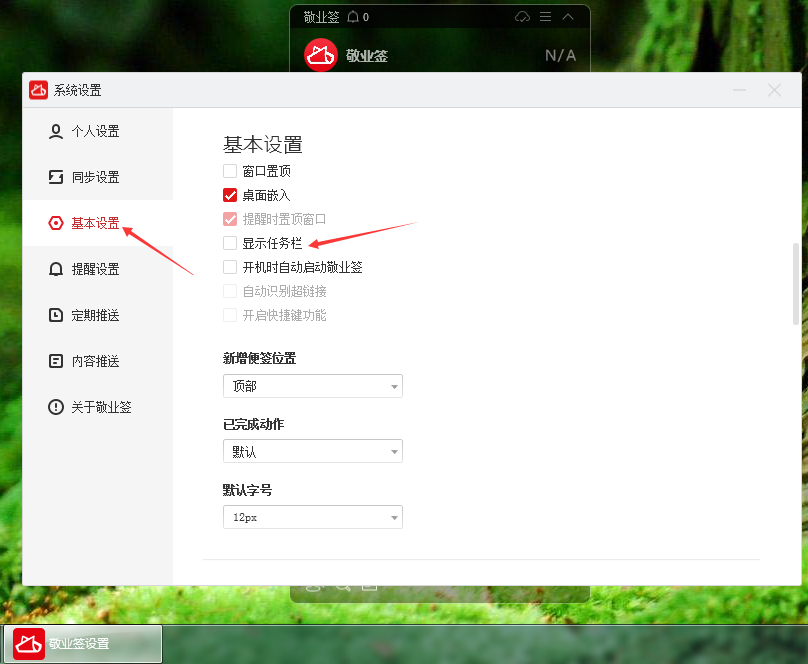Click the settings panel vertical scrollbar
This screenshot has height=664, width=808.
click(x=796, y=284)
